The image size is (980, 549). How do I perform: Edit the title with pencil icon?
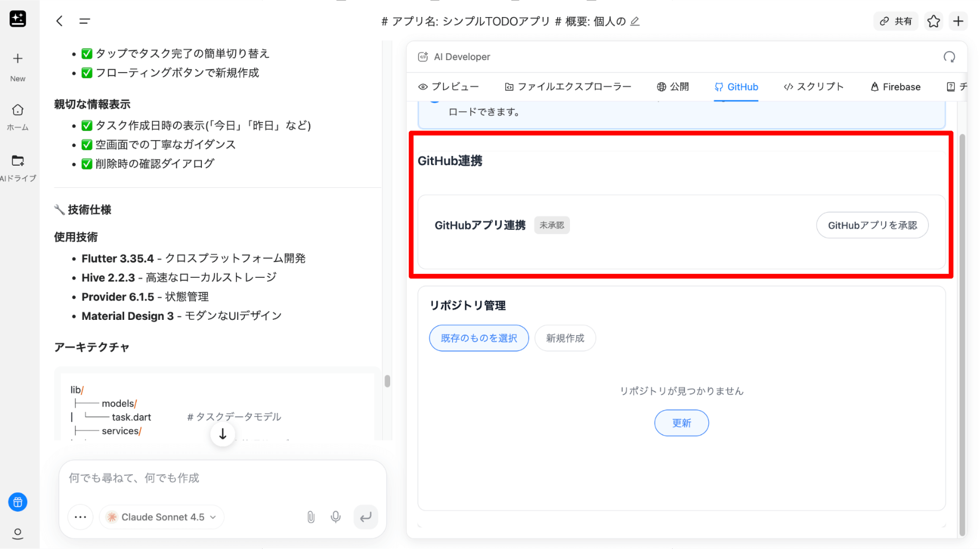pyautogui.click(x=635, y=22)
